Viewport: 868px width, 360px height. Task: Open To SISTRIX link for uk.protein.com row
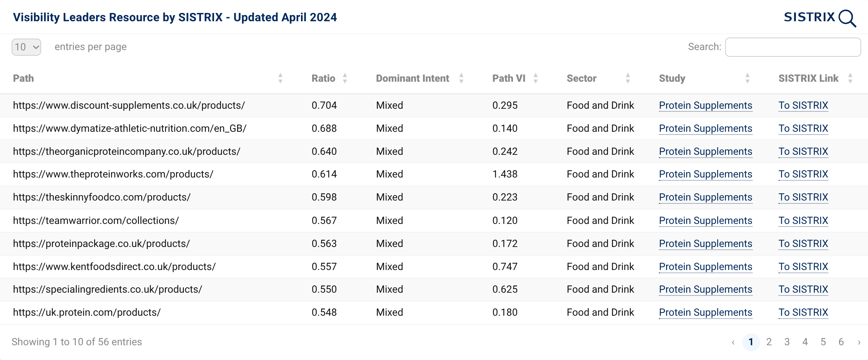(803, 312)
